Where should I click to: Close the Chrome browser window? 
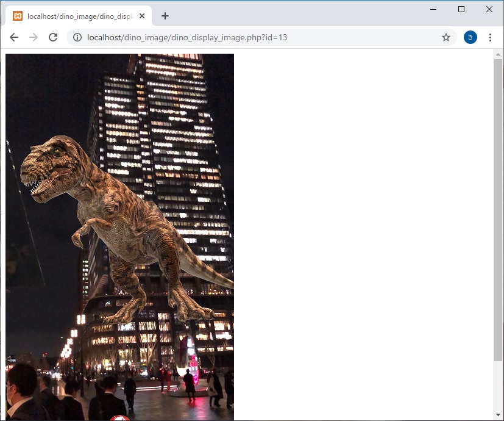coord(489,9)
